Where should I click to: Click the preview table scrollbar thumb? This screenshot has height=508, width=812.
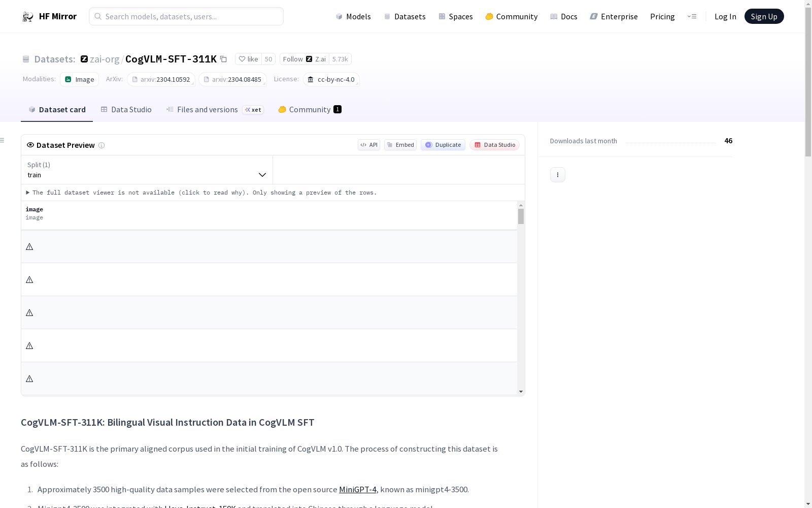(x=521, y=216)
